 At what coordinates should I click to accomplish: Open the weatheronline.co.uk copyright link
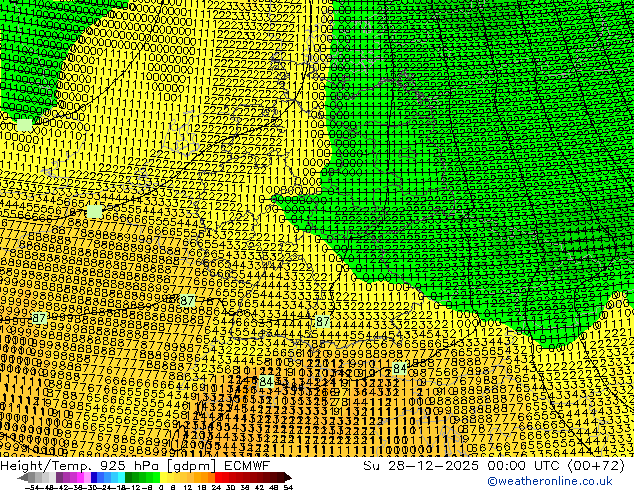click(550, 481)
